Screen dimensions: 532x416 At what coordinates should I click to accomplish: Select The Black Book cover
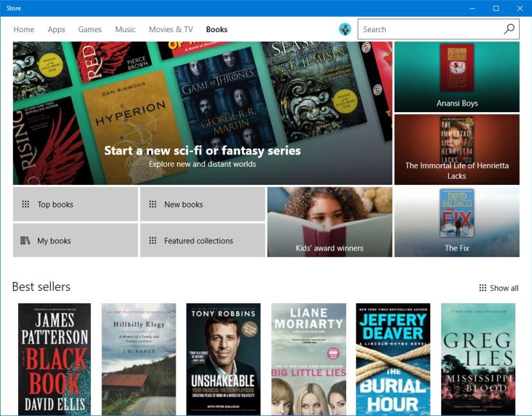[x=54, y=359]
